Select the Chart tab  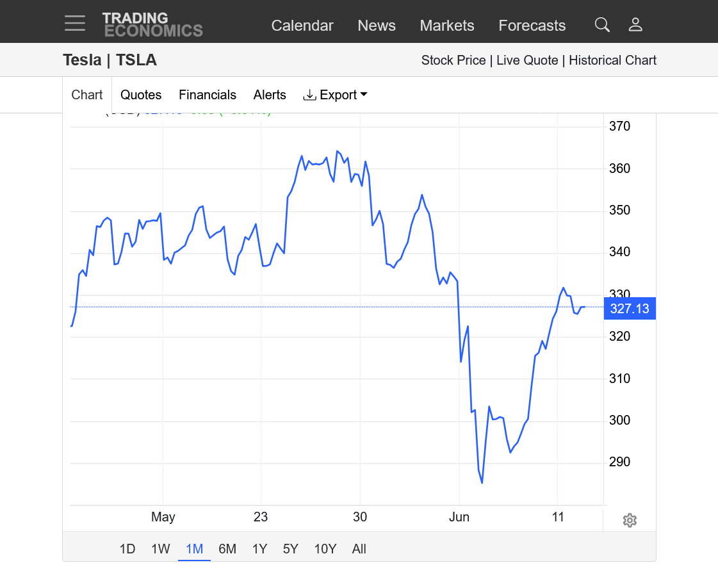click(87, 95)
